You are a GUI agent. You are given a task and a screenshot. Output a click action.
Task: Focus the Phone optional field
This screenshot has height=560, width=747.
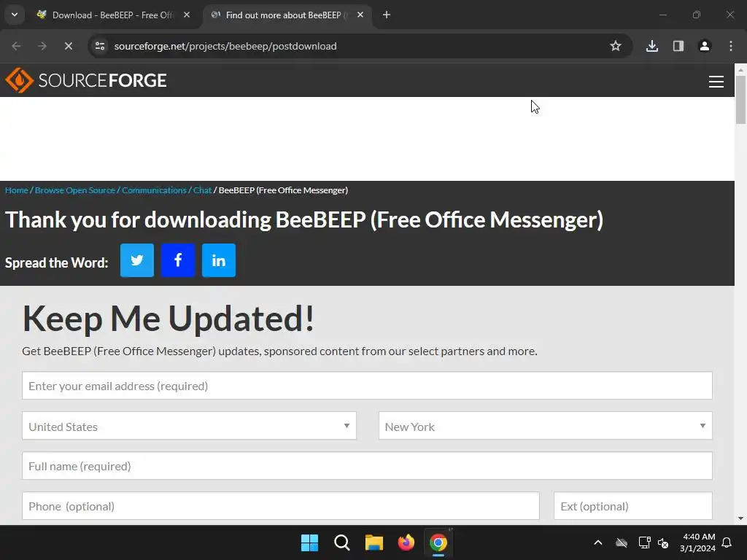tap(280, 506)
